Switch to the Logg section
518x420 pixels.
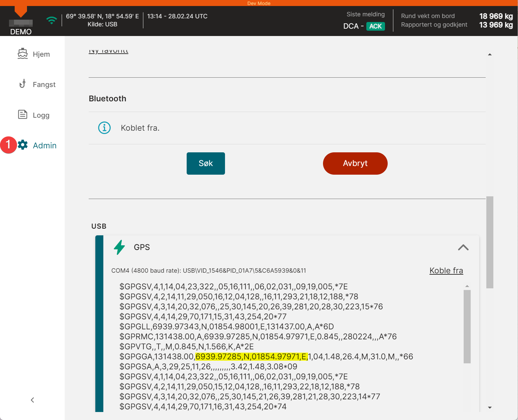tap(41, 115)
